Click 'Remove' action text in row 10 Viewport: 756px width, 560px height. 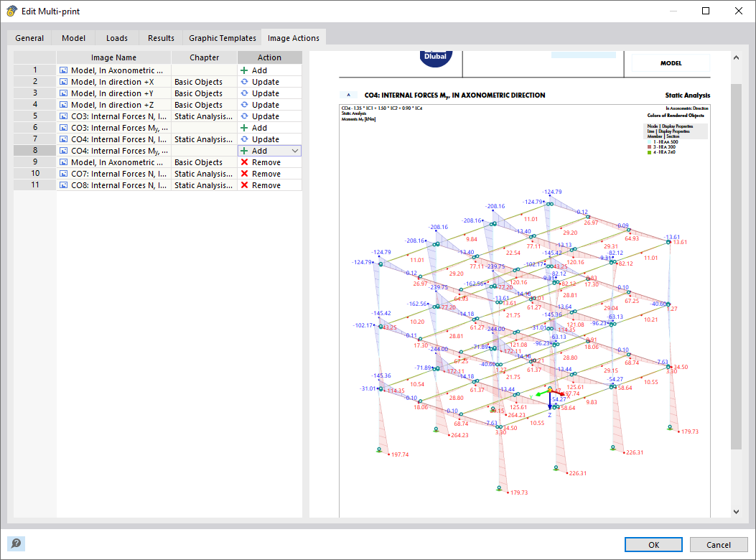click(266, 174)
